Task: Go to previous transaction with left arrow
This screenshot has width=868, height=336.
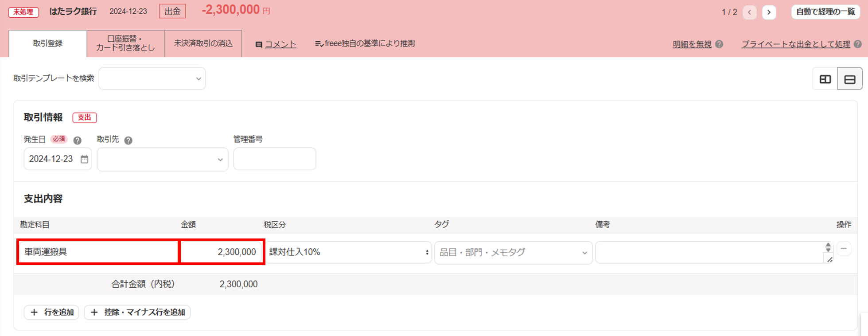Action: [749, 12]
